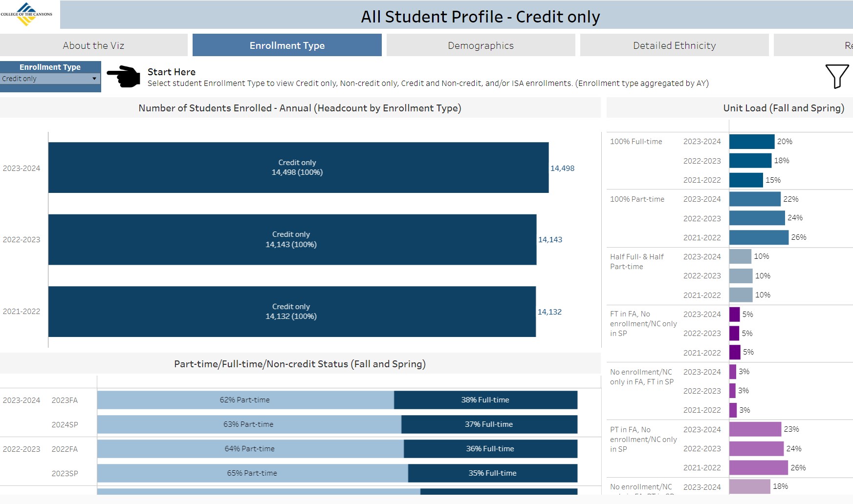Select the 23% bar for PT in FA
The width and height of the screenshot is (853, 504).
pos(755,429)
